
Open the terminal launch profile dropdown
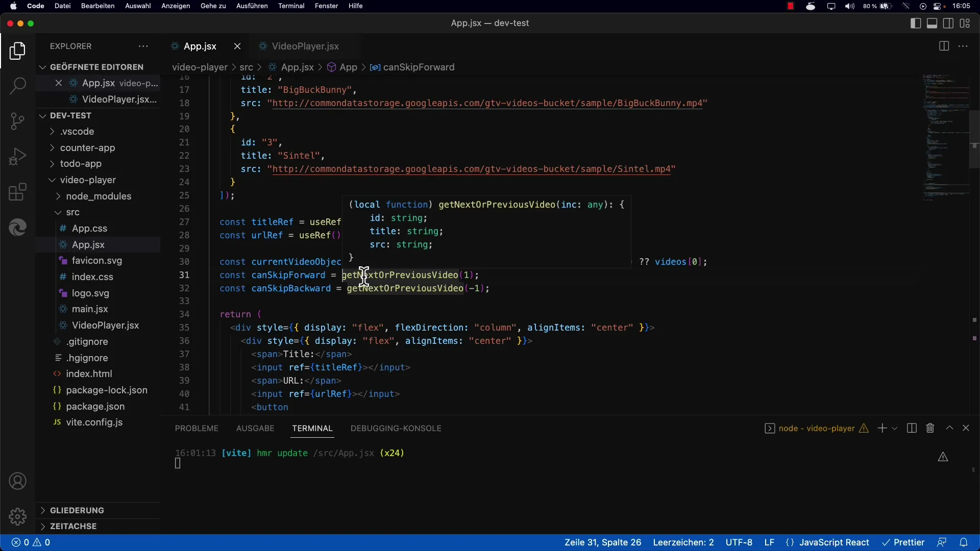895,429
